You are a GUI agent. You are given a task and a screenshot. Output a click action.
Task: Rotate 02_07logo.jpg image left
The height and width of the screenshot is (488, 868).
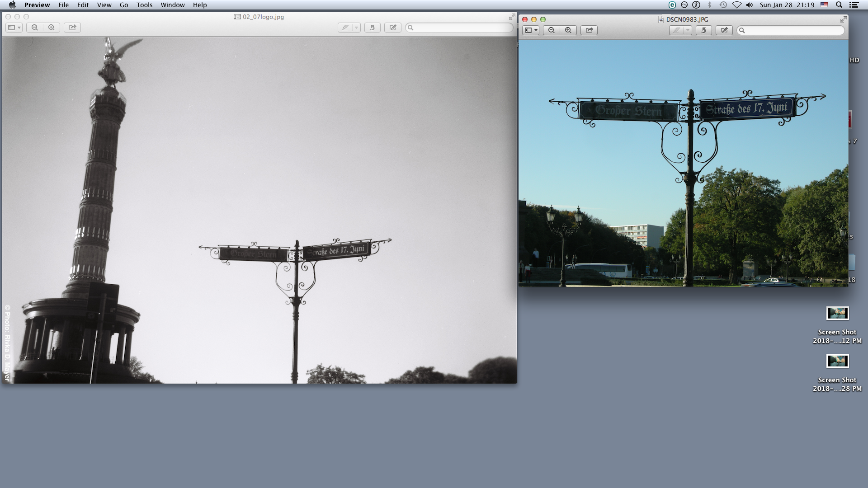coord(372,28)
